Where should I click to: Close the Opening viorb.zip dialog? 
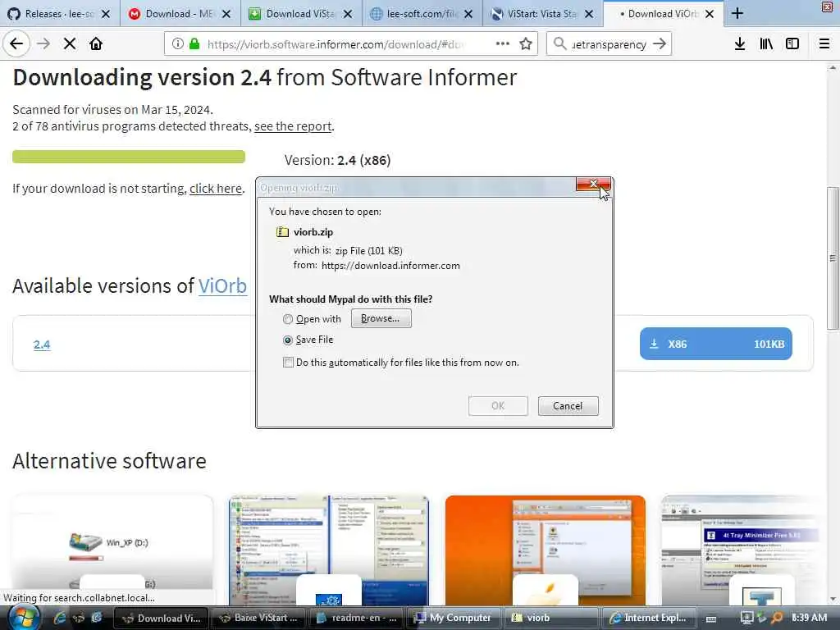coord(593,184)
